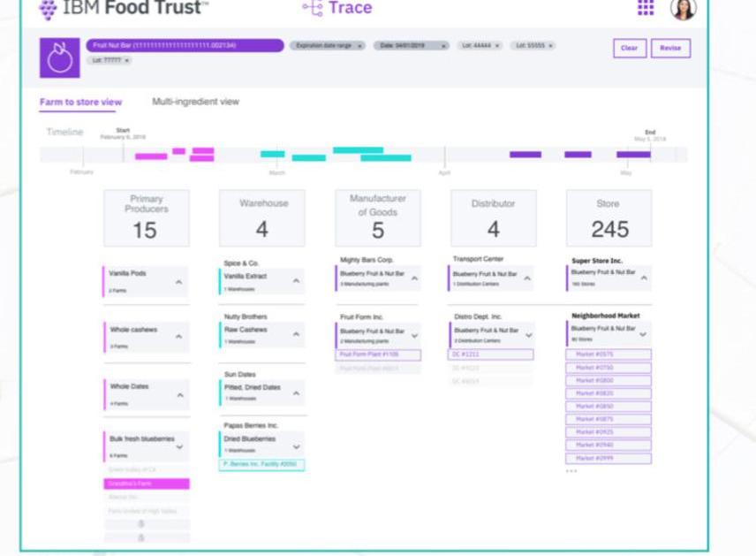Remove the Lot 77777 filter chip
This screenshot has height=556, width=756.
(126, 61)
